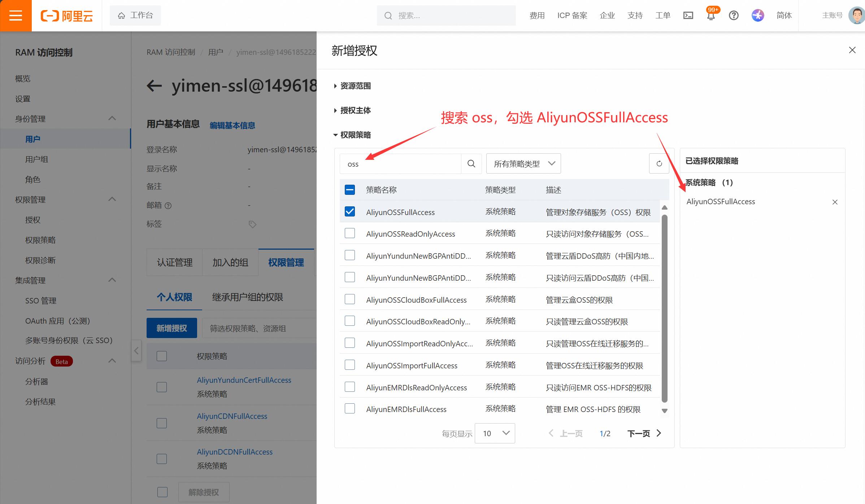Open the 权限策略 sidebar menu item
The height and width of the screenshot is (504, 865).
[x=40, y=240]
